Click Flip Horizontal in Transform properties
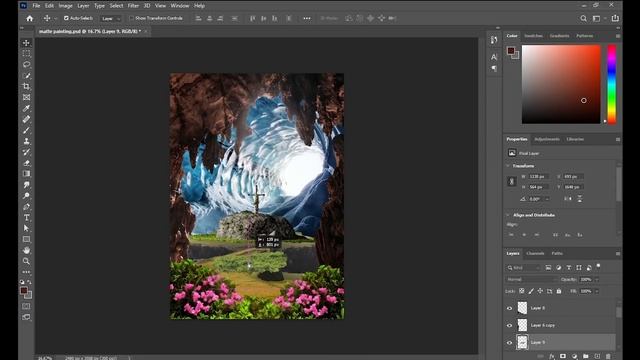The width and height of the screenshot is (640, 360). click(568, 199)
